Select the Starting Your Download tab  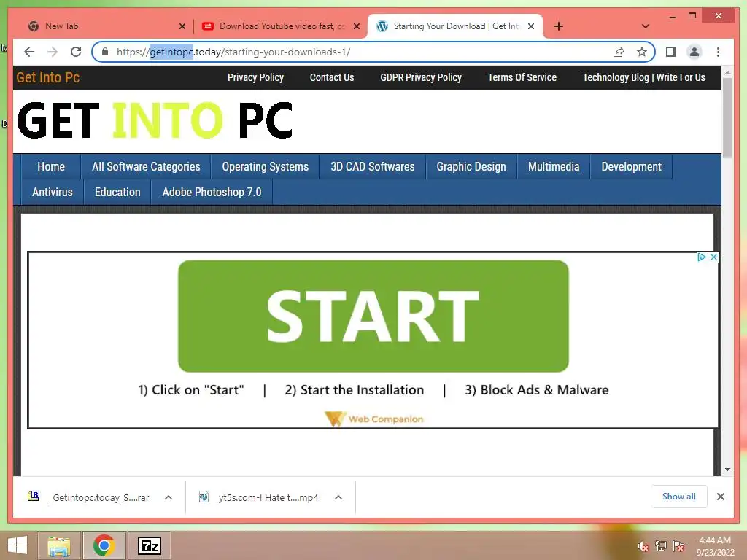[x=455, y=26]
